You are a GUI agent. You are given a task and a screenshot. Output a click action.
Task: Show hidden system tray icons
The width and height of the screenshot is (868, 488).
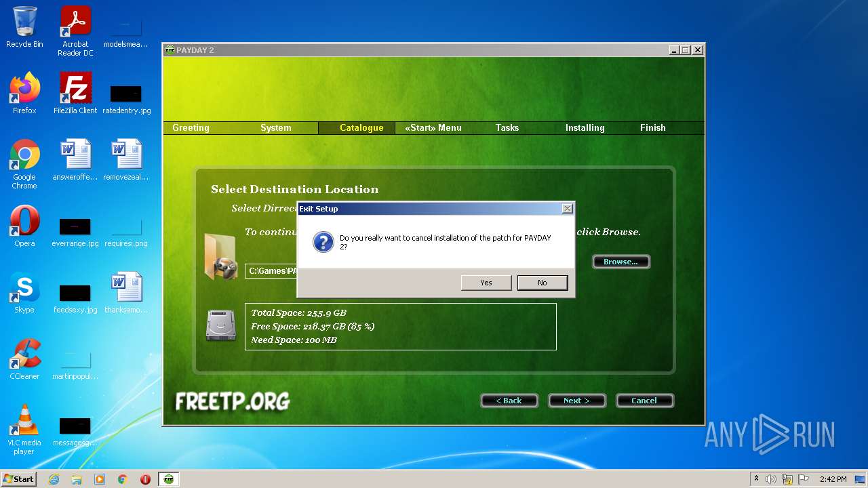(x=756, y=479)
